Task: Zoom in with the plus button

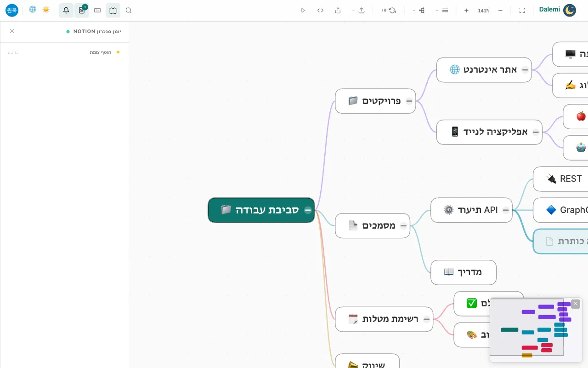Action: tap(466, 10)
